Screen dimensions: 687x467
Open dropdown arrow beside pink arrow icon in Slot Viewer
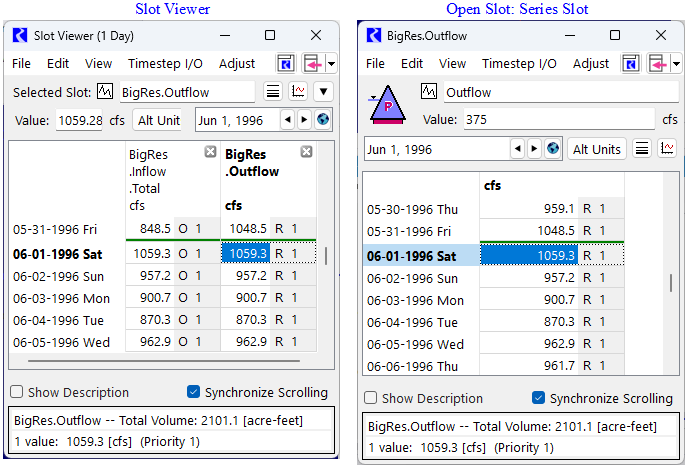tap(331, 63)
